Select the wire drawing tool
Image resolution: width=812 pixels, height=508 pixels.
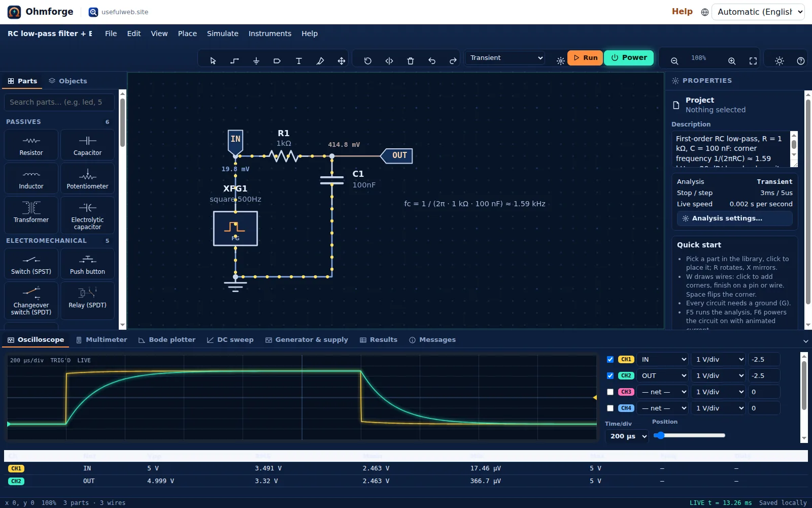(234, 60)
